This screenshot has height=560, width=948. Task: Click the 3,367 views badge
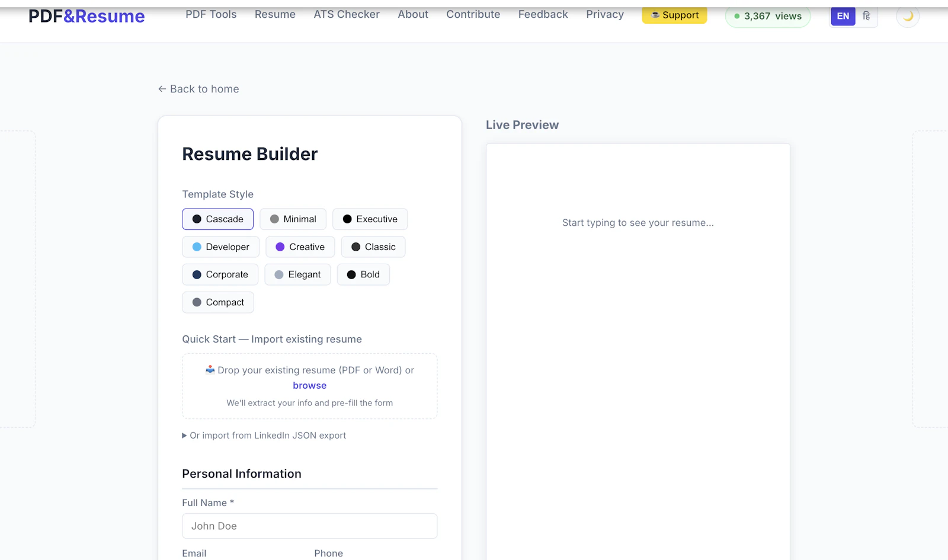coord(768,16)
